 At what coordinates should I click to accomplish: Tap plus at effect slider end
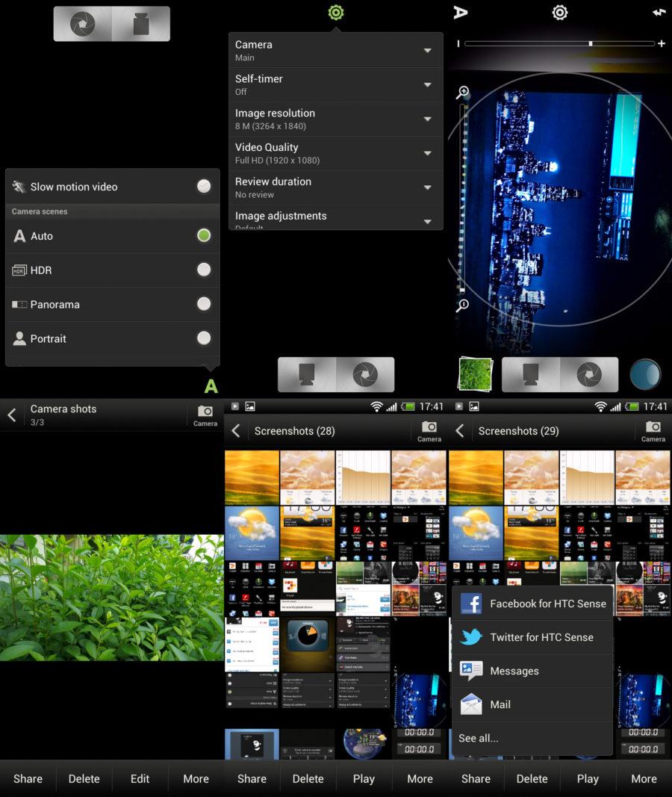tap(662, 44)
